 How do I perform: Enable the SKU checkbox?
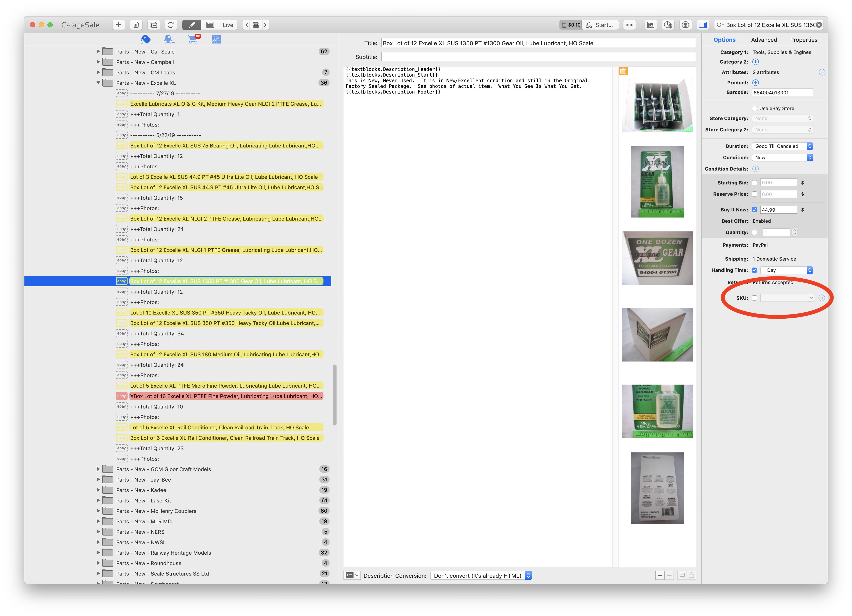point(754,298)
